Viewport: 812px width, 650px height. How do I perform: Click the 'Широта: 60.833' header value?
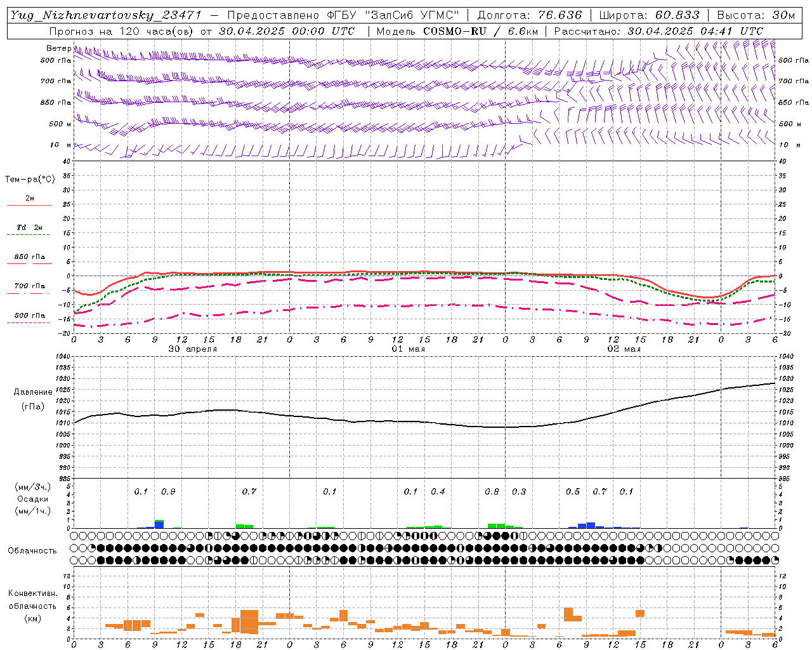pyautogui.click(x=649, y=15)
